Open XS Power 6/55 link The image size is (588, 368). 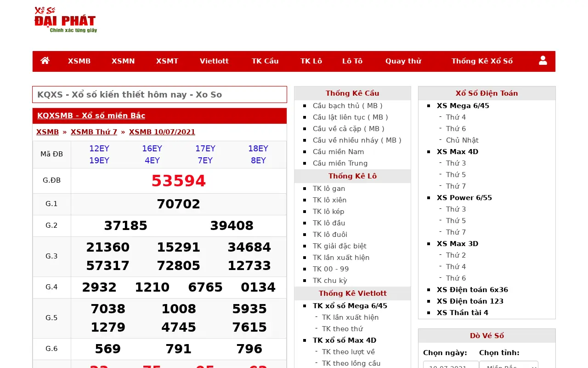click(464, 198)
